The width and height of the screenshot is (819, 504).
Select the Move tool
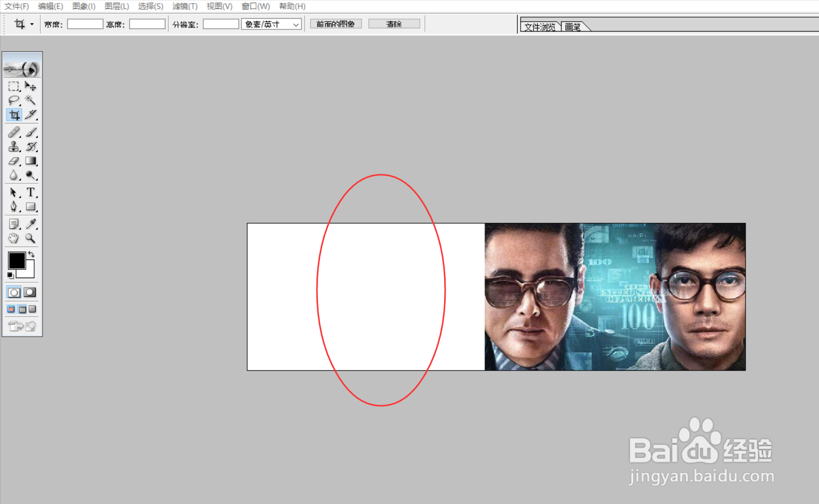[x=31, y=86]
